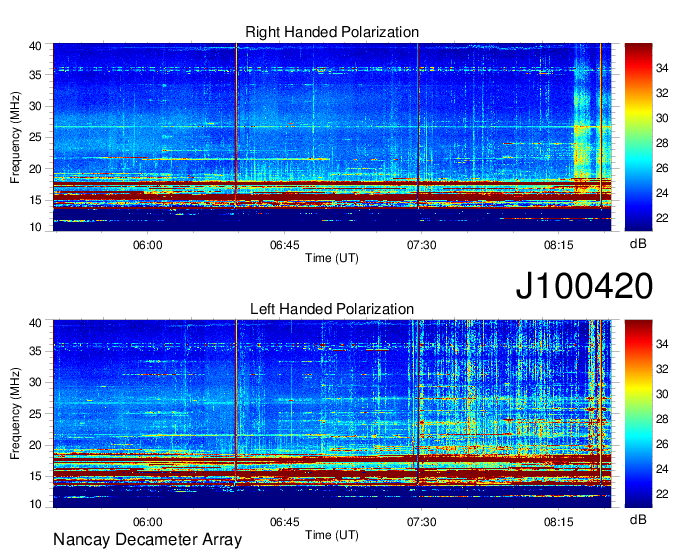Click the 10 MHz tick of Right Handed plot
680x552 pixels.
click(35, 227)
